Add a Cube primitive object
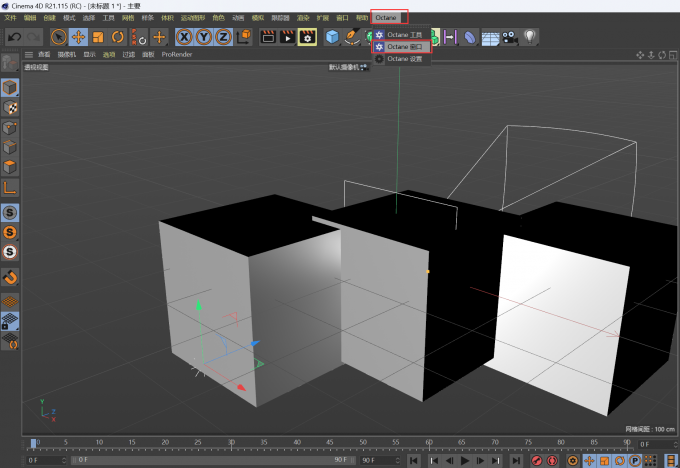This screenshot has width=680, height=468. tap(332, 37)
